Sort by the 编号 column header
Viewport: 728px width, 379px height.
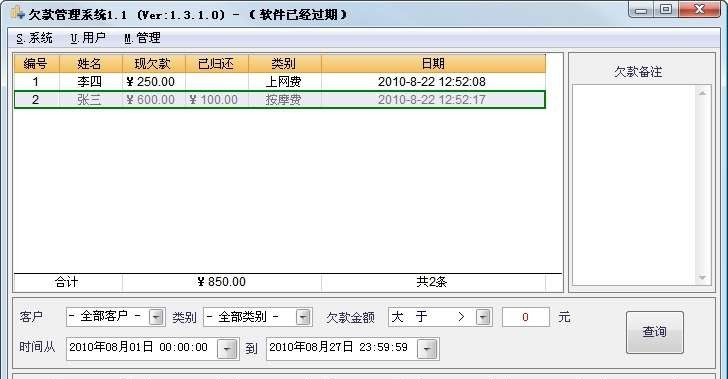tap(36, 64)
